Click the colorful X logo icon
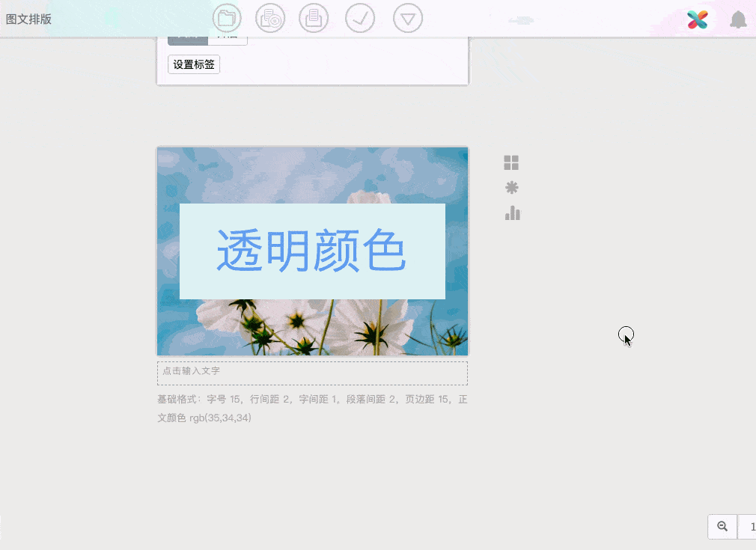This screenshot has width=756, height=550. click(x=698, y=20)
